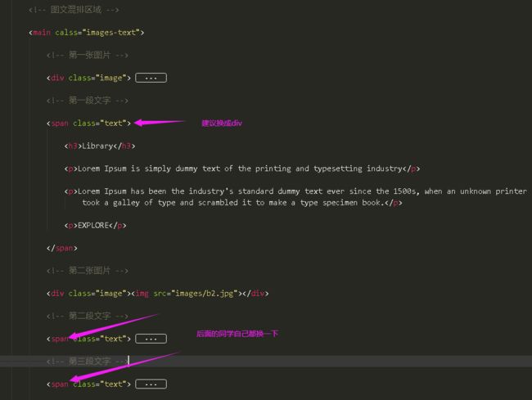Click the 'took a galley of type' line
Image resolution: width=532 pixels, height=400 pixels.
pyautogui.click(x=242, y=203)
